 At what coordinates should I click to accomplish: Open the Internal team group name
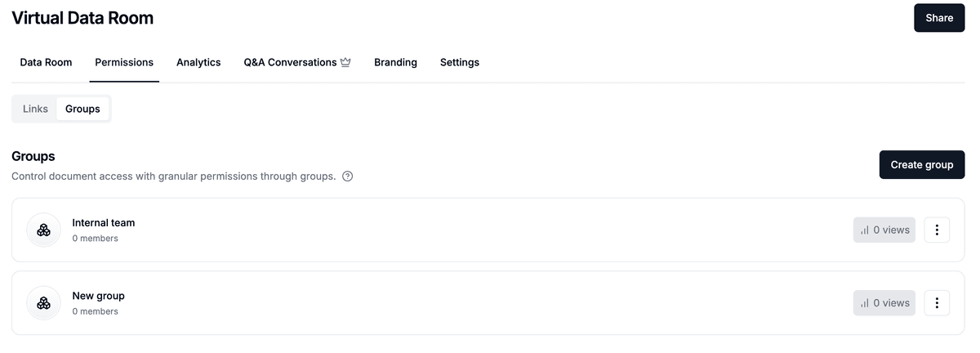(x=104, y=222)
